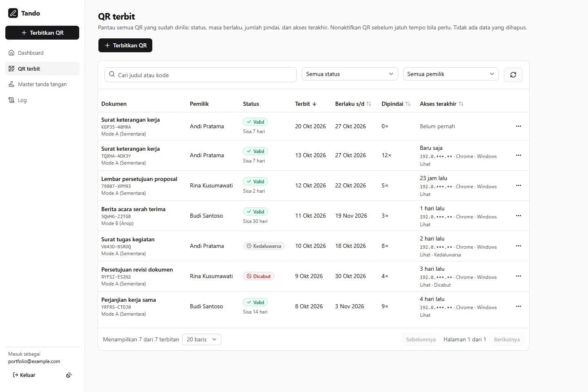Click the Sebelumnya pagination button
The width and height of the screenshot is (588, 392).
click(x=421, y=339)
